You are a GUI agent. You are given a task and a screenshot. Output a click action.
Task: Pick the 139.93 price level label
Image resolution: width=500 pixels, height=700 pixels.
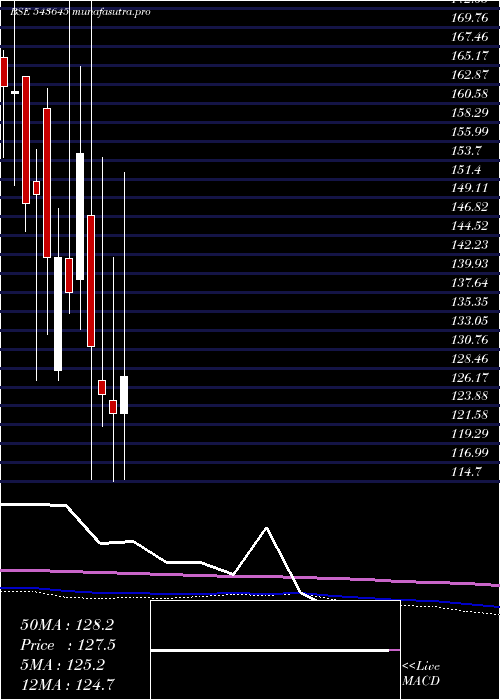click(x=470, y=264)
